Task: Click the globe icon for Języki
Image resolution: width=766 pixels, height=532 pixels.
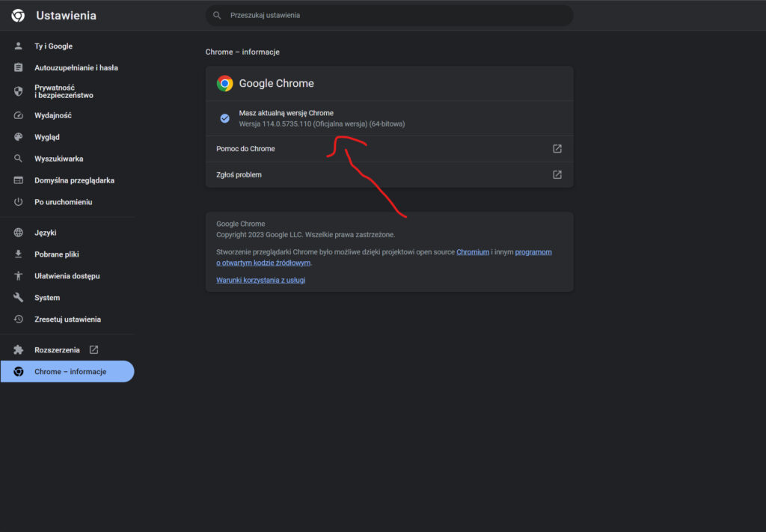Action: 18,233
